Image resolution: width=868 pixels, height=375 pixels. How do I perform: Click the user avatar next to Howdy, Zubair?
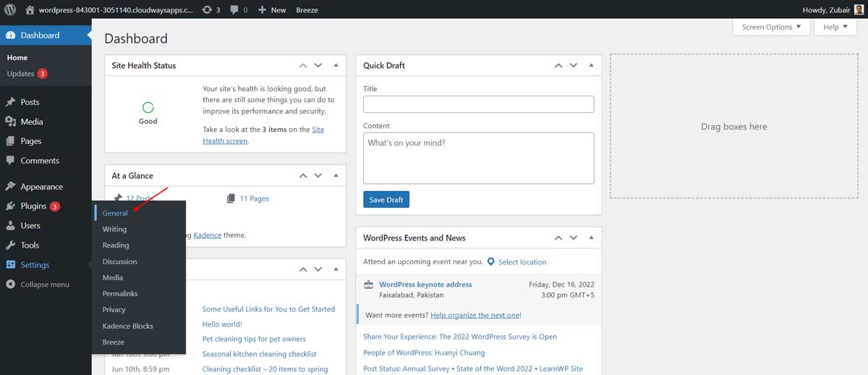[859, 9]
